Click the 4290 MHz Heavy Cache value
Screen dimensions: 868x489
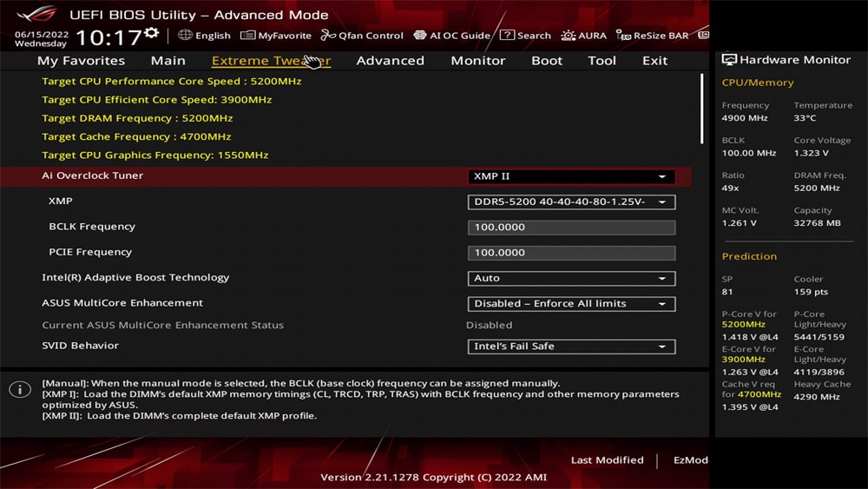[817, 397]
